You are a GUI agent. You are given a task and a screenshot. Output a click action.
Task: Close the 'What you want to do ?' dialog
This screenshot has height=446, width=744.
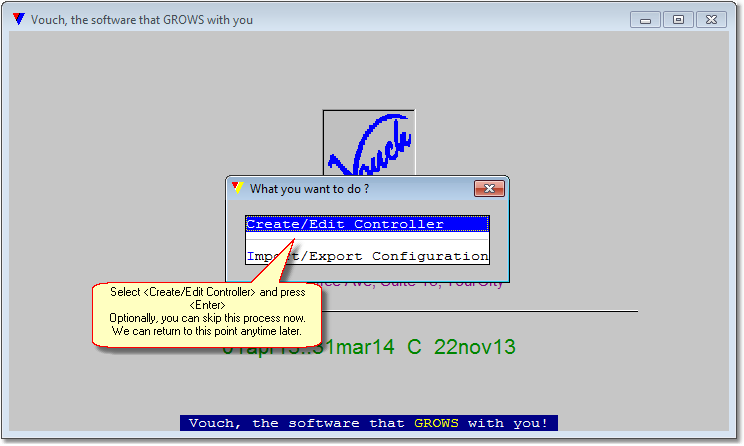pos(489,189)
